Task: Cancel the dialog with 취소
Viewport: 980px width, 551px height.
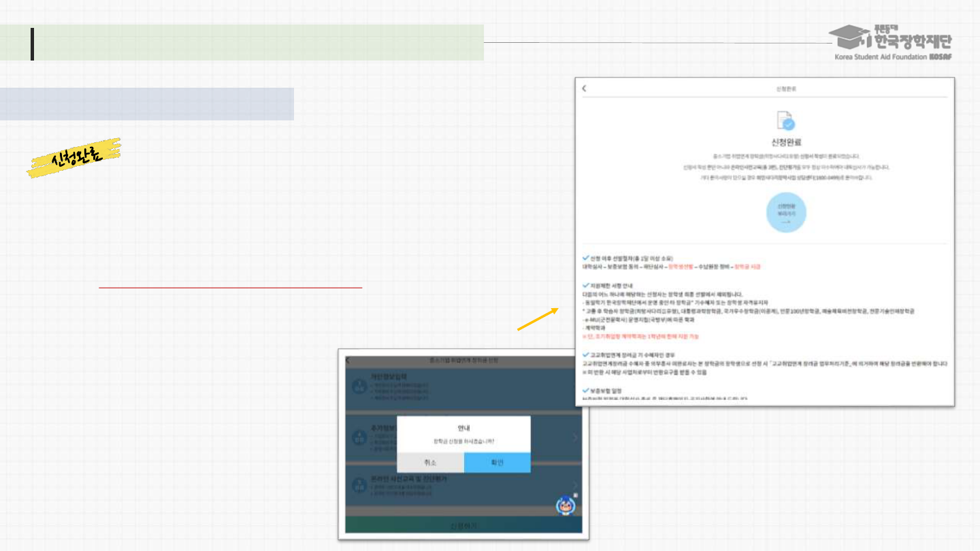Action: point(430,463)
